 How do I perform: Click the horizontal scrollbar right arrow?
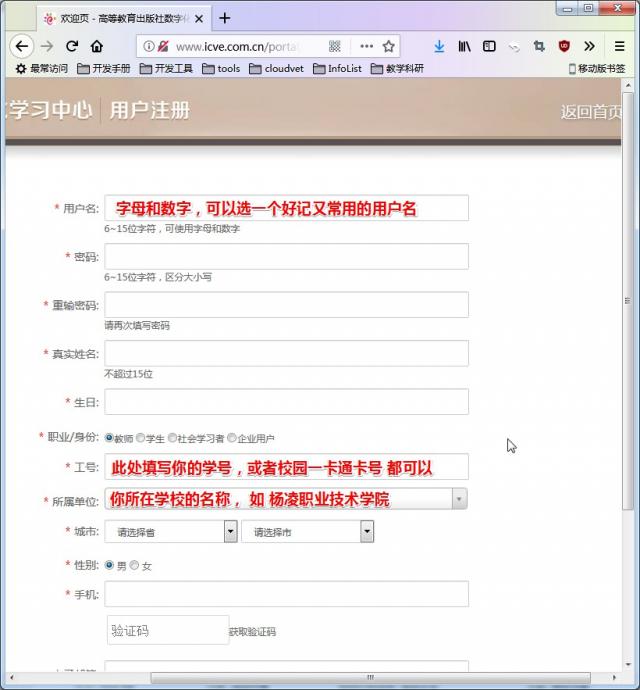[614, 677]
